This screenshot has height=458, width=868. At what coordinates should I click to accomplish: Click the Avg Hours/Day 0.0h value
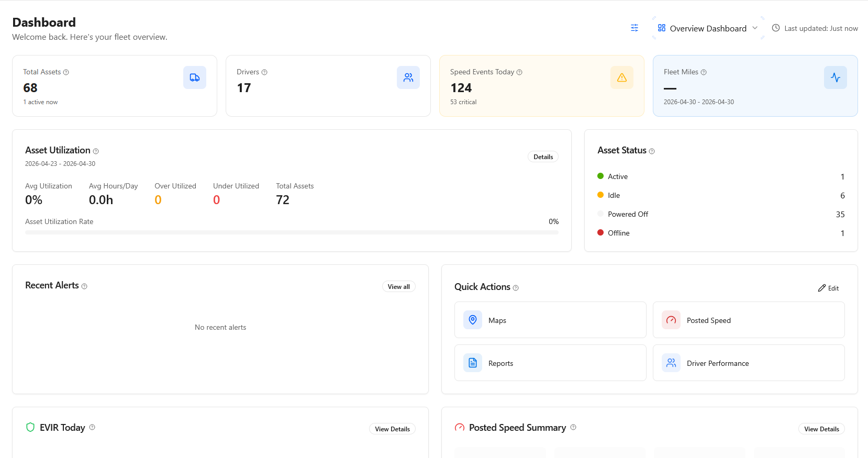click(101, 200)
